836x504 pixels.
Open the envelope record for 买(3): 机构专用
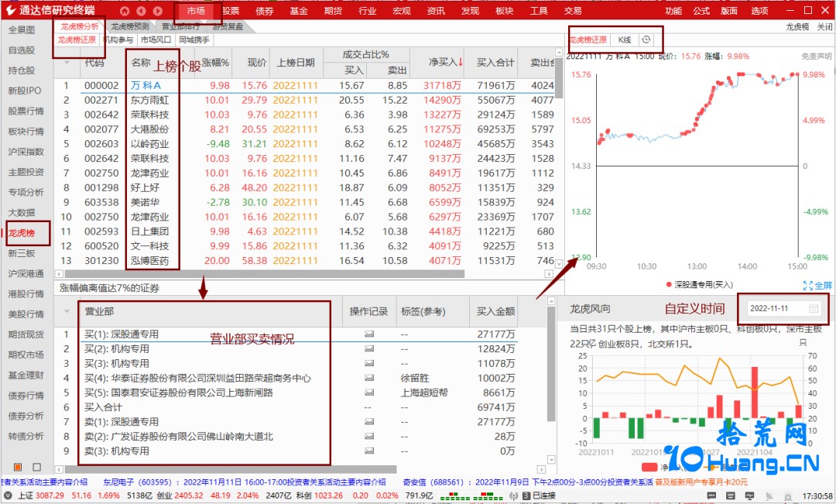click(369, 363)
